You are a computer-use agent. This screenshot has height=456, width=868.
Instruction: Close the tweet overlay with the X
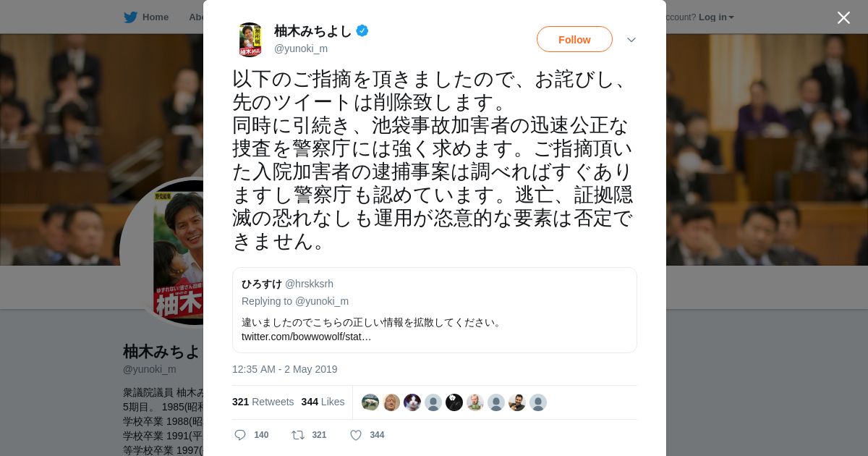[x=843, y=17]
